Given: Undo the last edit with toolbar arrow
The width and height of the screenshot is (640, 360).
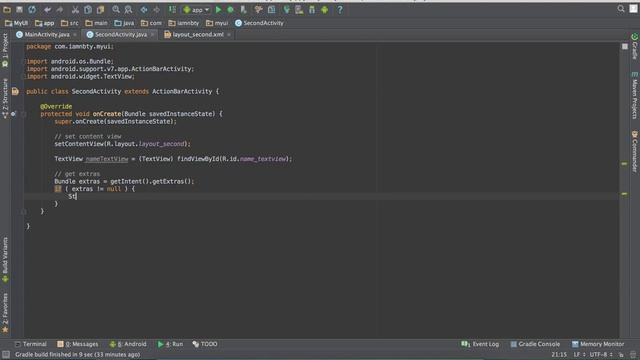Looking at the screenshot, I should click(x=47, y=9).
